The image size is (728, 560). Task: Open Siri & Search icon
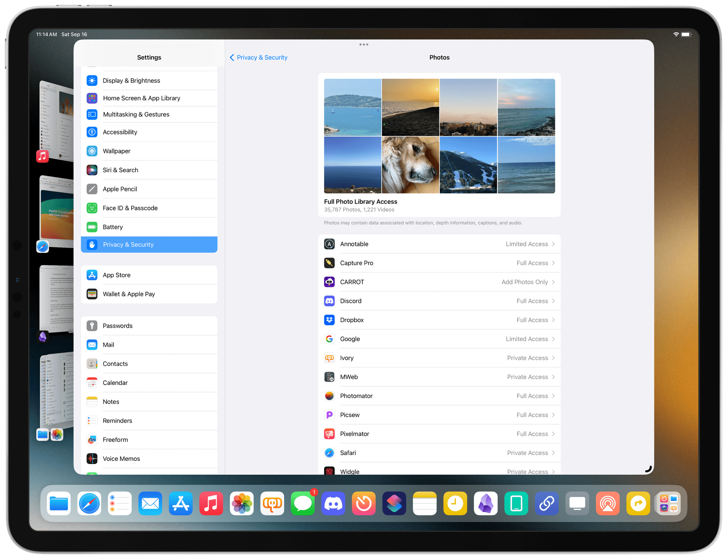[92, 170]
